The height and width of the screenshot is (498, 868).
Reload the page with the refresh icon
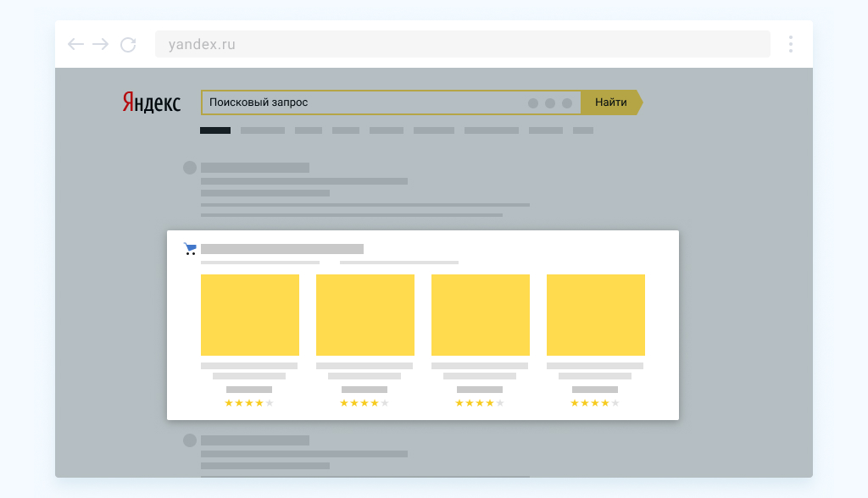128,44
